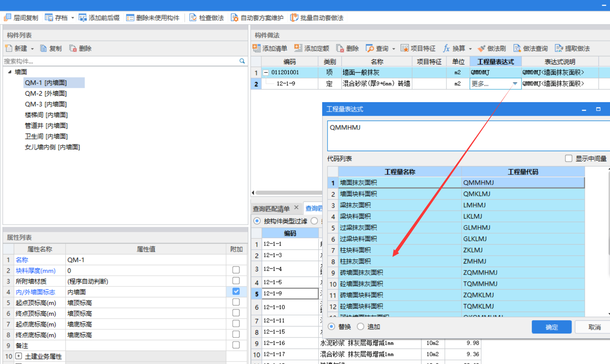Select 楼梯间 [内墙面] in tree

46,115
